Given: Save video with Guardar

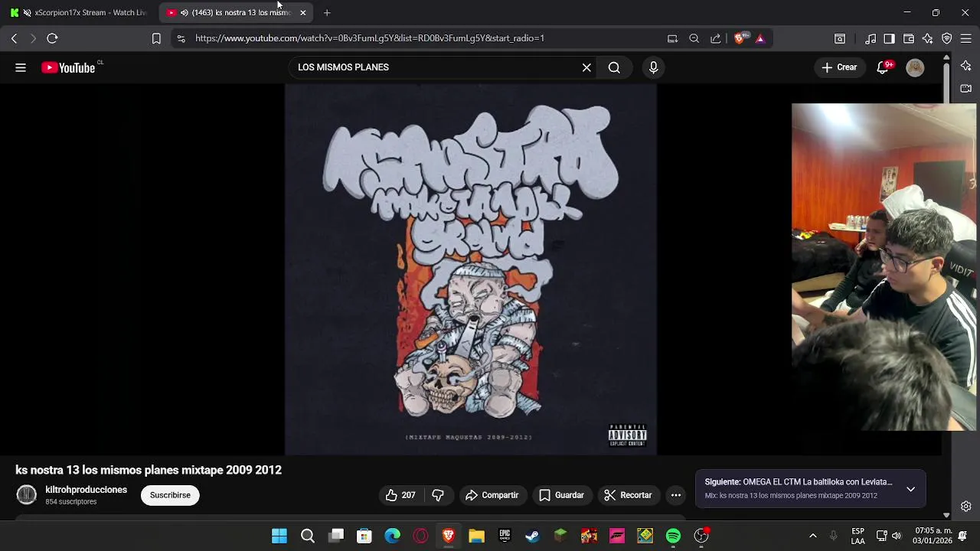Looking at the screenshot, I should [561, 495].
